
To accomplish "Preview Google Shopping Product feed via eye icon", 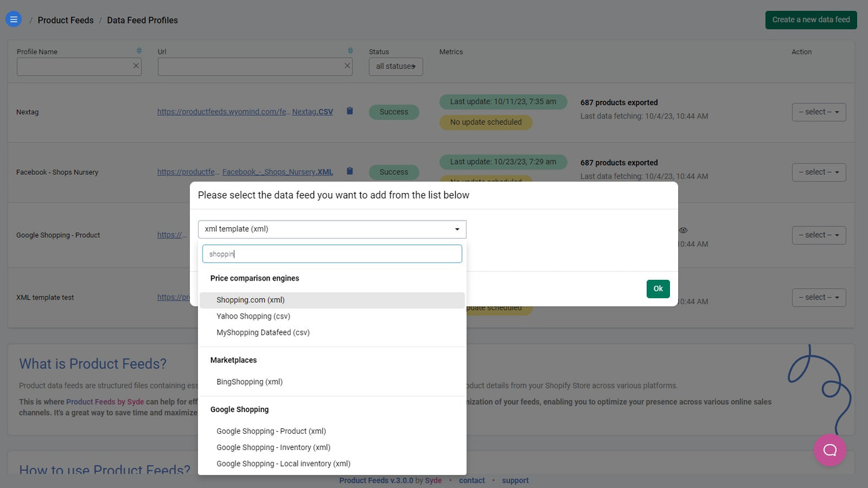I will tap(683, 230).
